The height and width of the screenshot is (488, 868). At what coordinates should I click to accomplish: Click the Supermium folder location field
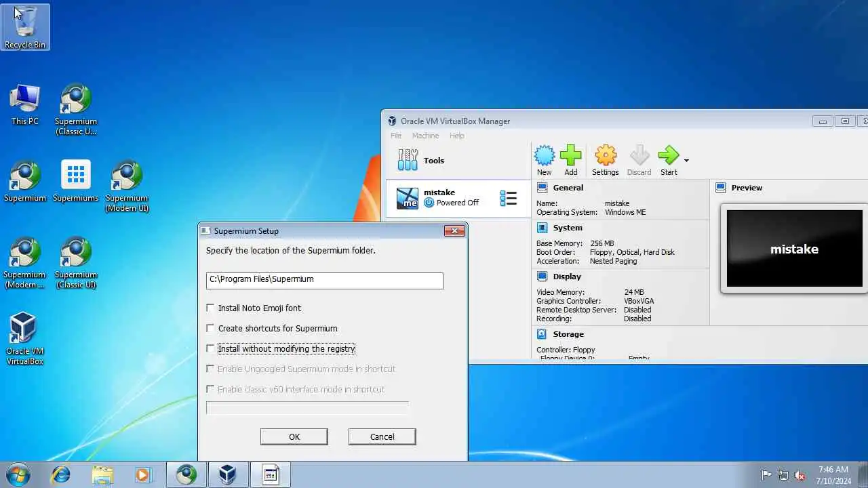click(325, 280)
